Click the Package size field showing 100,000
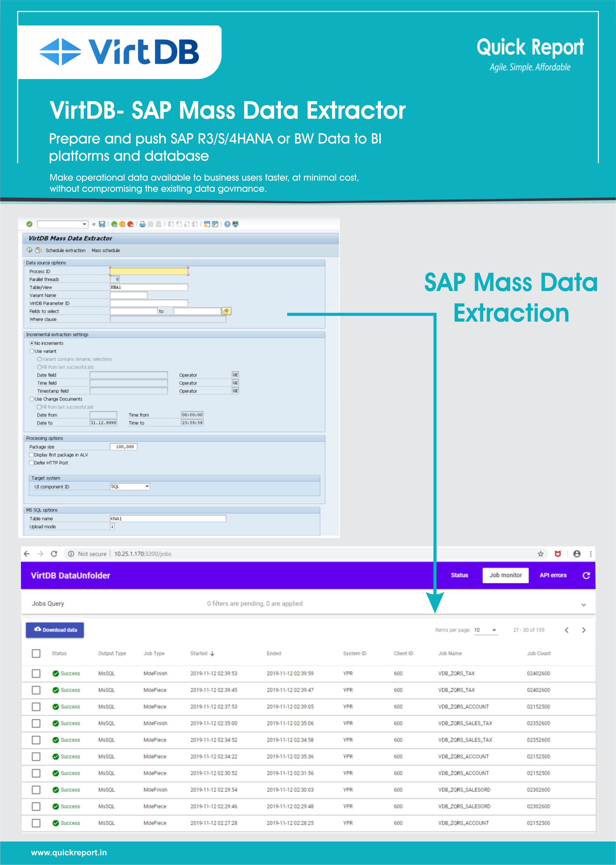616x865 pixels. click(124, 447)
